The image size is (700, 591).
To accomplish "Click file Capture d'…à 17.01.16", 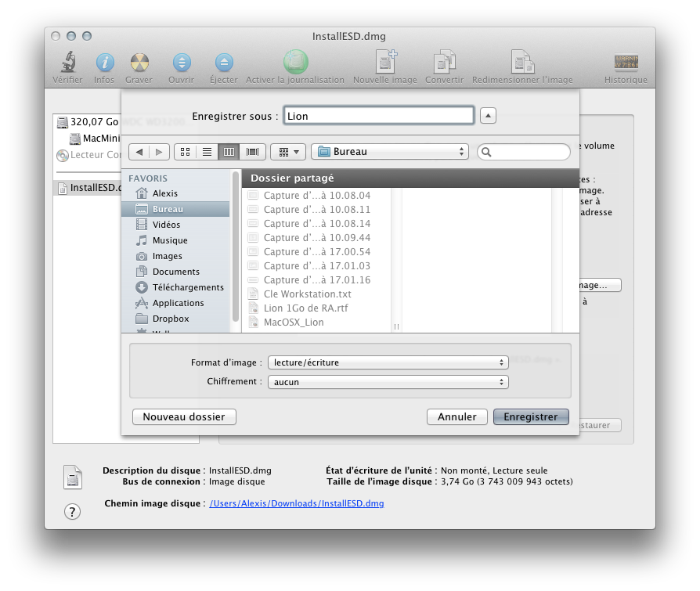I will [316, 280].
